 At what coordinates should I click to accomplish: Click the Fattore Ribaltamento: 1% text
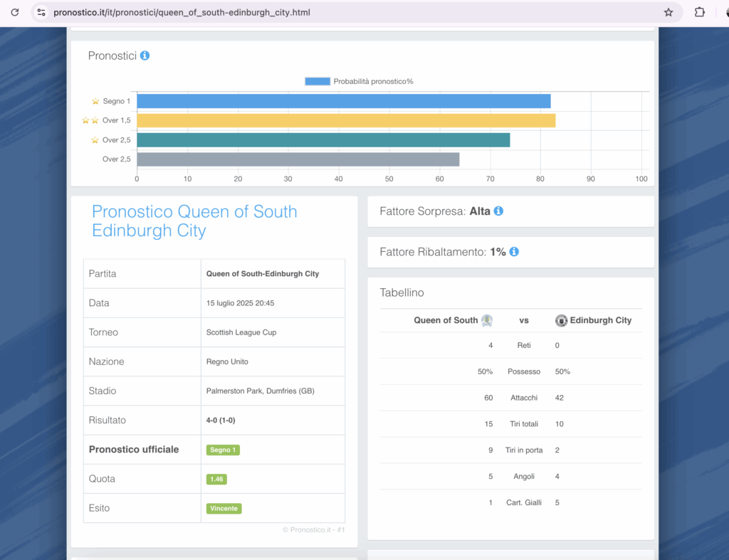(x=443, y=252)
